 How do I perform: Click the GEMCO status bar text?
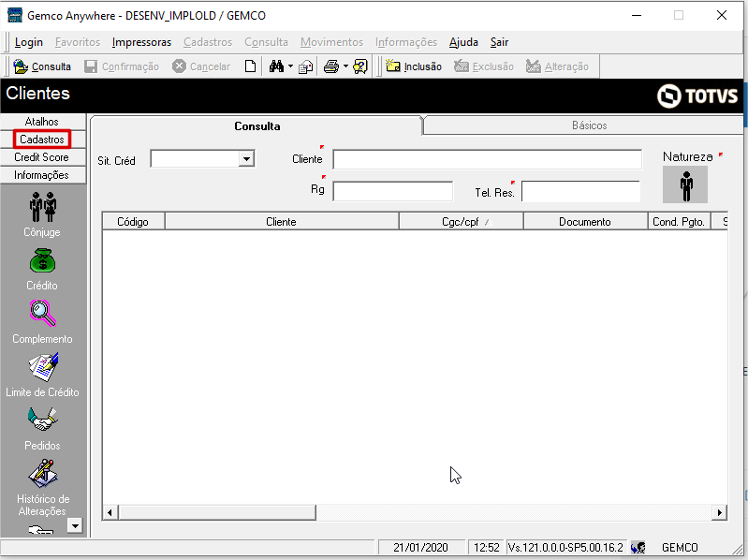(x=680, y=548)
